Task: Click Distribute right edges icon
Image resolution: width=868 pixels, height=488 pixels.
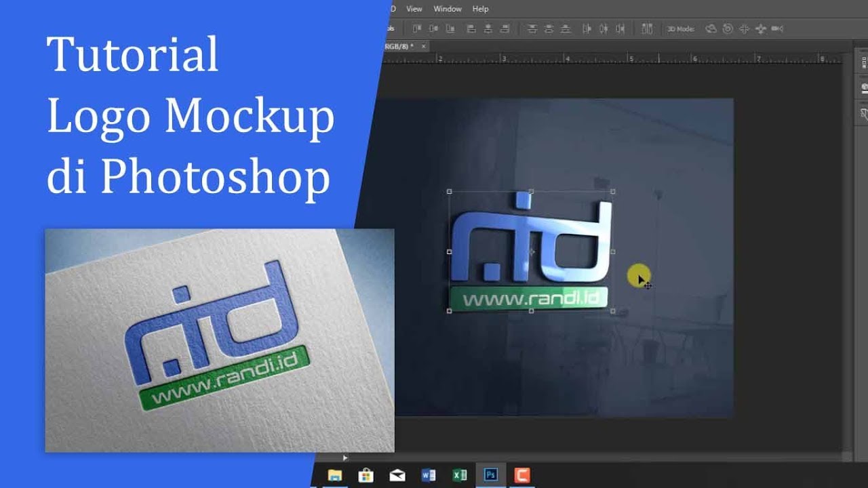Action: (x=620, y=28)
